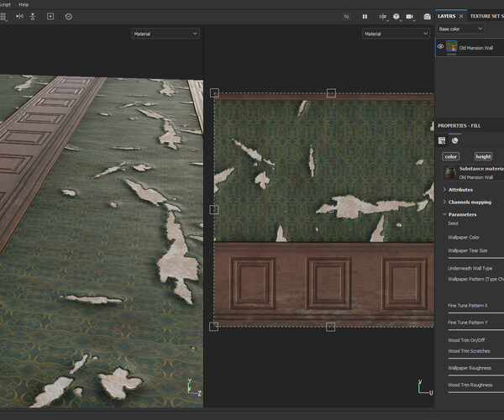Switch to the Layers tab
The height and width of the screenshot is (420, 504).
pos(447,16)
